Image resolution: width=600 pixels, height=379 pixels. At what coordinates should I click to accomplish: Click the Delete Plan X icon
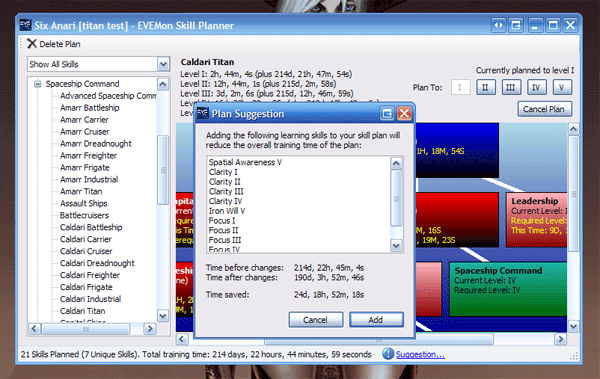(32, 44)
